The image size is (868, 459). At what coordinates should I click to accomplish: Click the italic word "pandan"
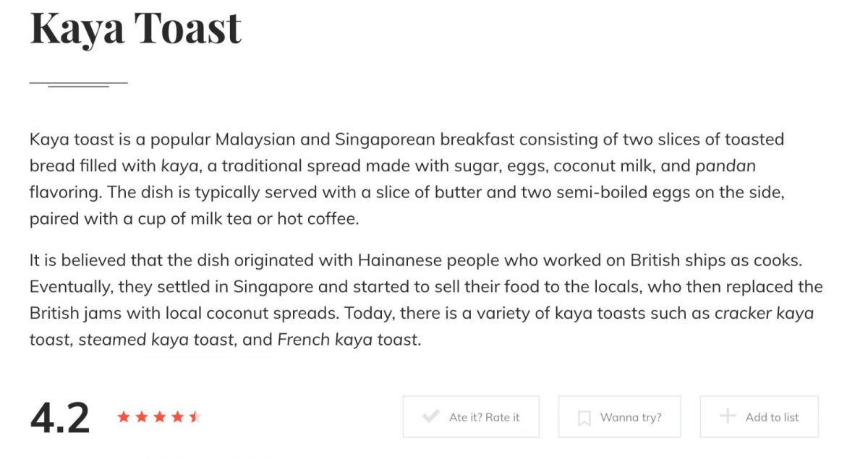click(726, 166)
